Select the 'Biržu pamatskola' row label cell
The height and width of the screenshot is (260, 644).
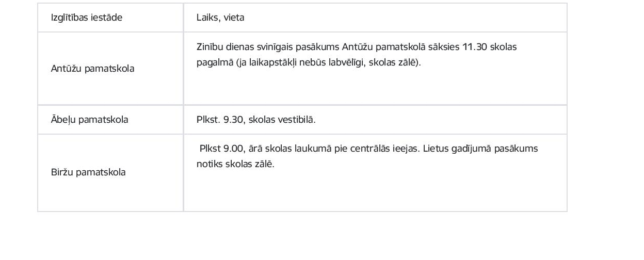tap(88, 172)
